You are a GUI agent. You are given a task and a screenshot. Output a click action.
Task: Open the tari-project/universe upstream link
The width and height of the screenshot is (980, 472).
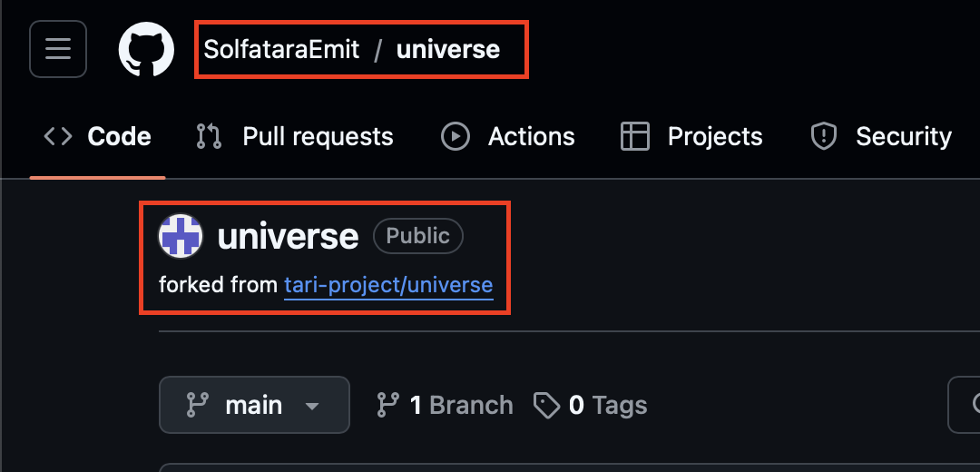(x=388, y=285)
